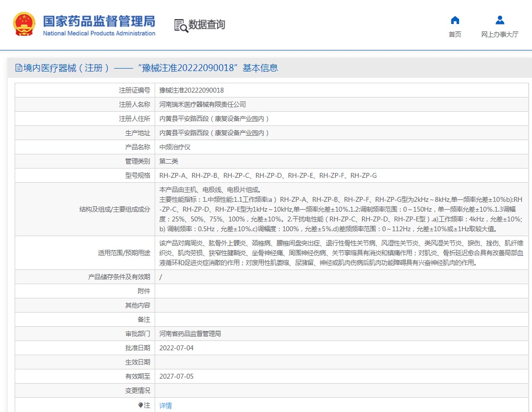Image resolution: width=532 pixels, height=412 pixels.
Task: Click the 管理类别 label
Action: coord(138,161)
